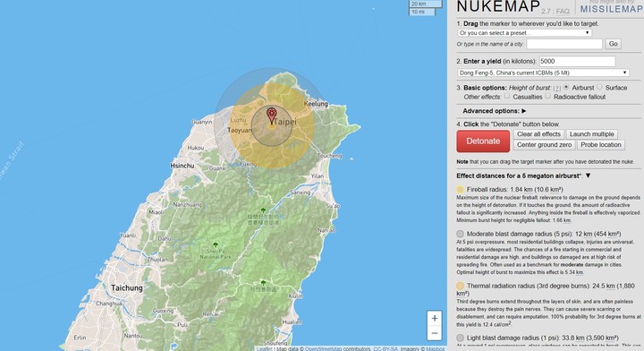The width and height of the screenshot is (644, 351).
Task: Click the Hsinchu city label on map
Action: click(x=182, y=166)
